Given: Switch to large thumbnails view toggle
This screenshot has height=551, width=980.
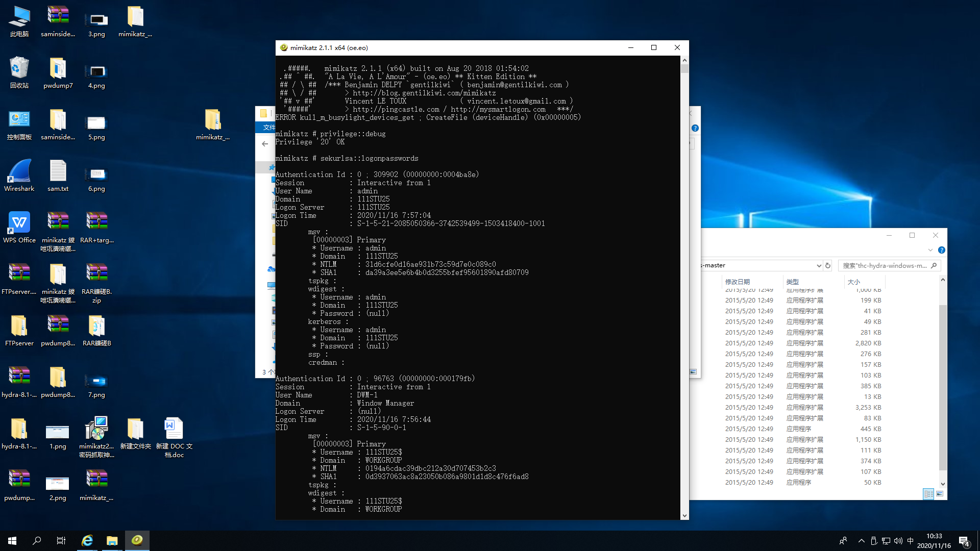Looking at the screenshot, I should pos(940,494).
